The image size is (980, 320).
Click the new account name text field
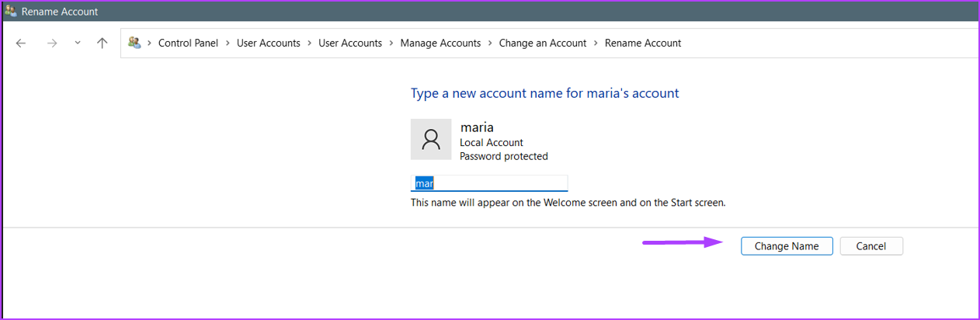click(x=489, y=183)
